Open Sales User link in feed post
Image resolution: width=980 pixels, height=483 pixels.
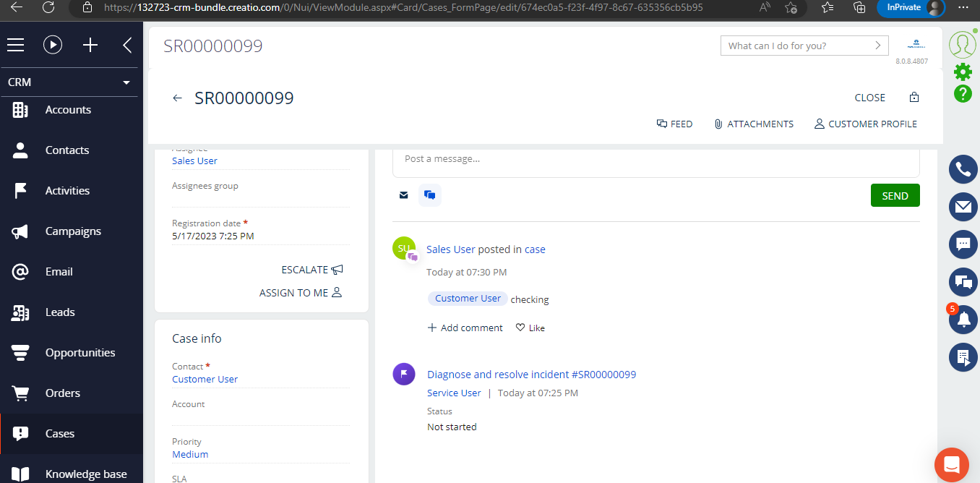click(451, 249)
